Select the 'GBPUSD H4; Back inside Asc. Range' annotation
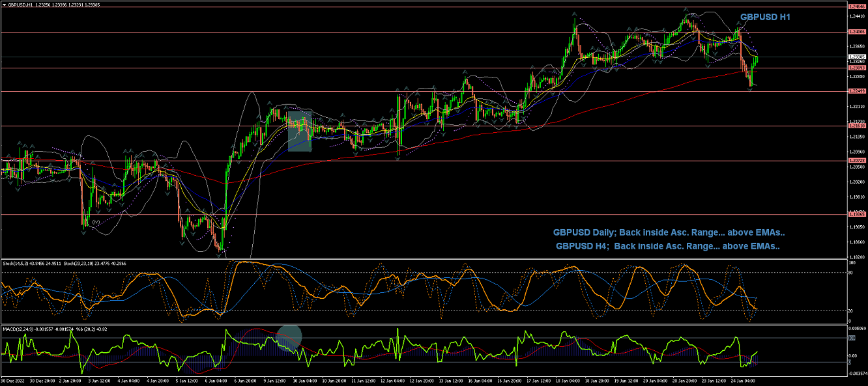 (x=668, y=246)
